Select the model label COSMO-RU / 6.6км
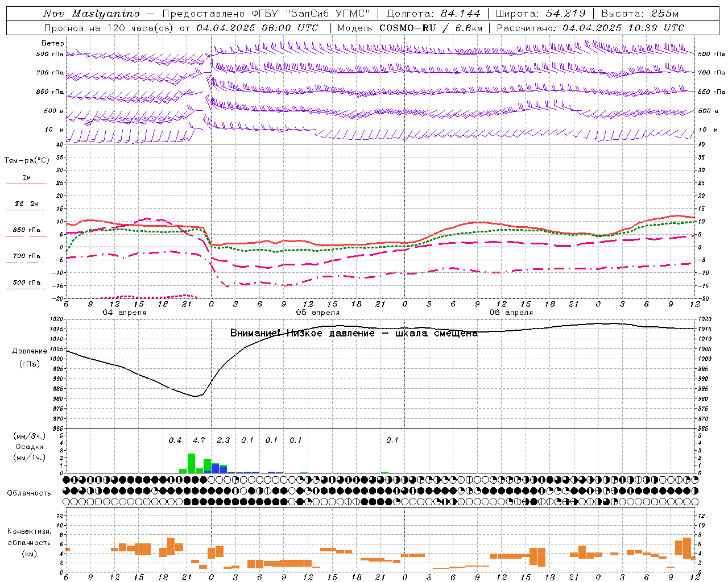728x582 pixels. pos(431,28)
